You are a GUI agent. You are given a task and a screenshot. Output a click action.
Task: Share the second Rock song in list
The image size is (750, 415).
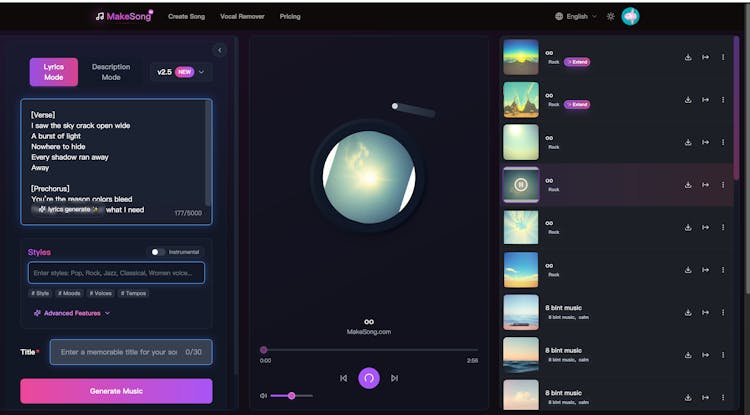(705, 99)
